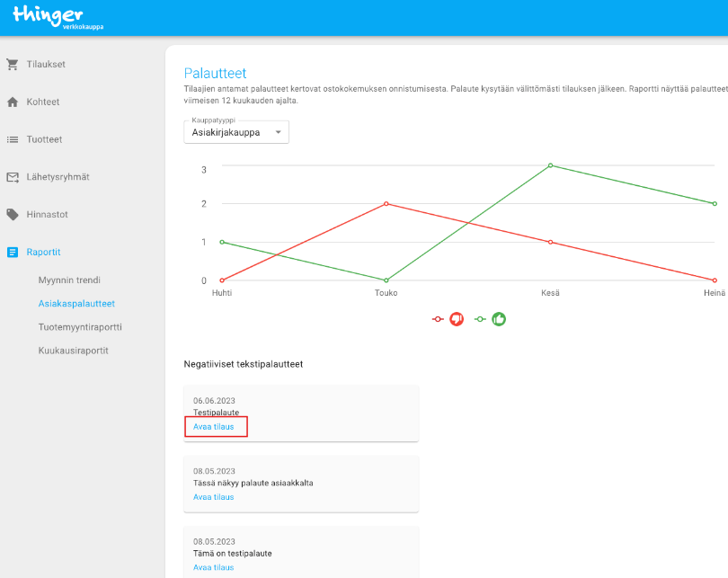Go to the Tuotteet section
Viewport: 728px width, 578px height.
(44, 139)
